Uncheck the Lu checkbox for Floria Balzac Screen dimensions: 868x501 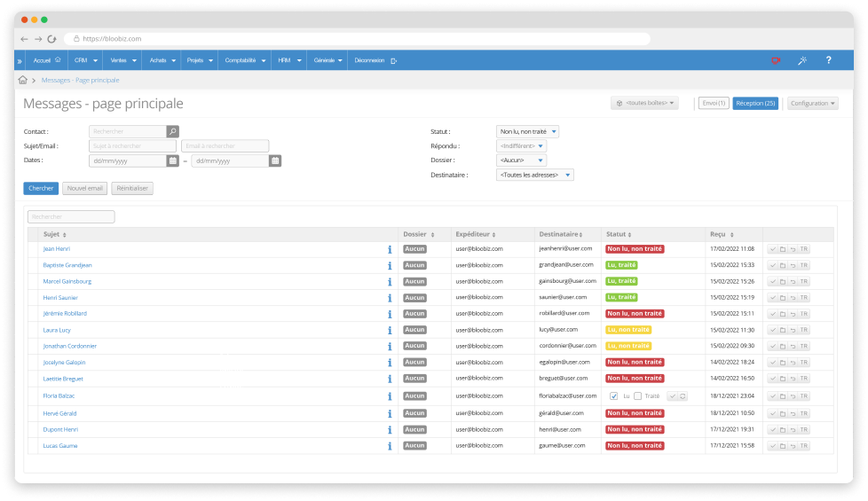click(613, 396)
